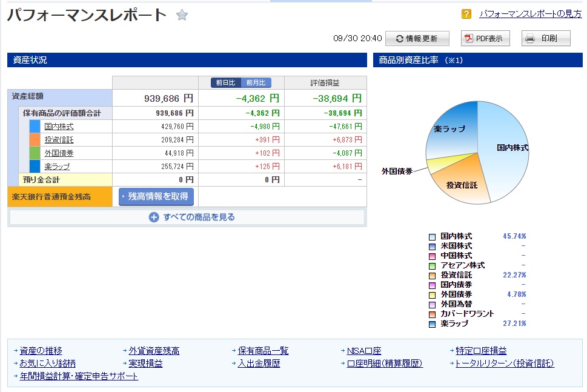Open 年間損益計算・確定申告サポート link

pos(79,376)
